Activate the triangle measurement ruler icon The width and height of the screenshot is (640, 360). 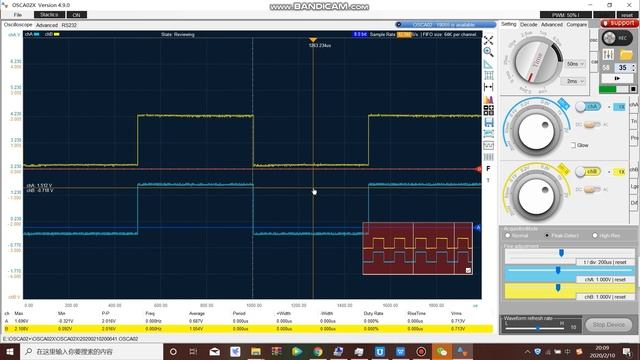488,64
